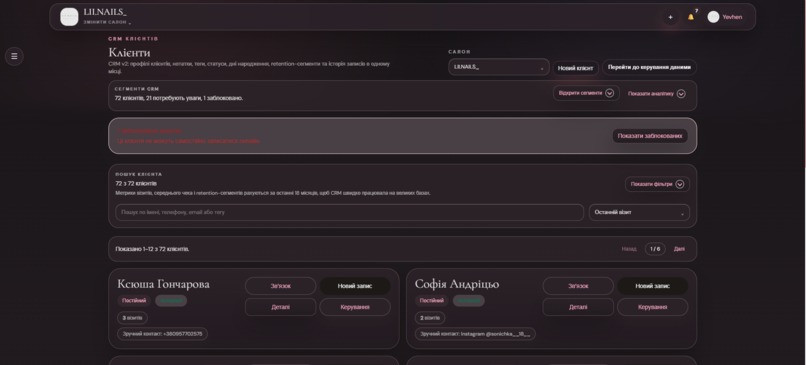Open the Yevhen profile menu
The image size is (806, 365).
tap(725, 17)
